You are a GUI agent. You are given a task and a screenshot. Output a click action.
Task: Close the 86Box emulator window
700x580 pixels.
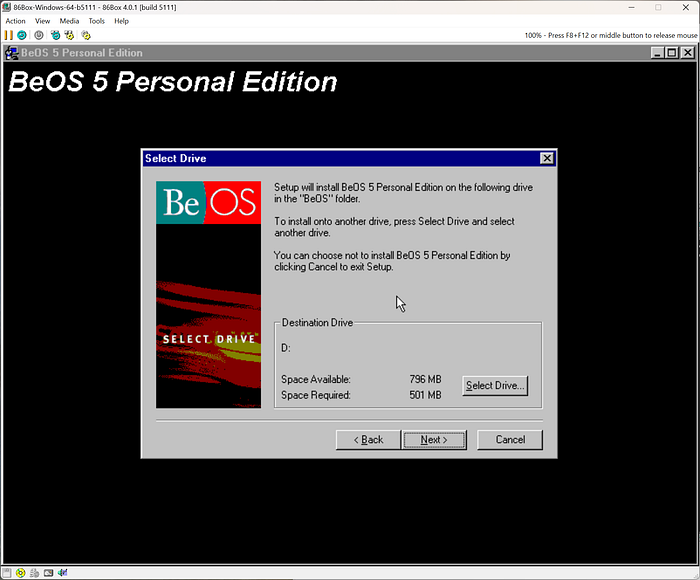coord(686,7)
